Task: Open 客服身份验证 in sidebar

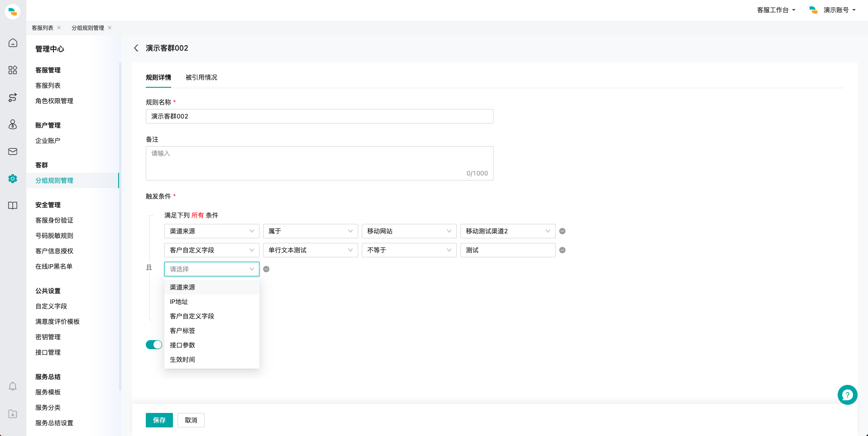Action: [x=54, y=220]
